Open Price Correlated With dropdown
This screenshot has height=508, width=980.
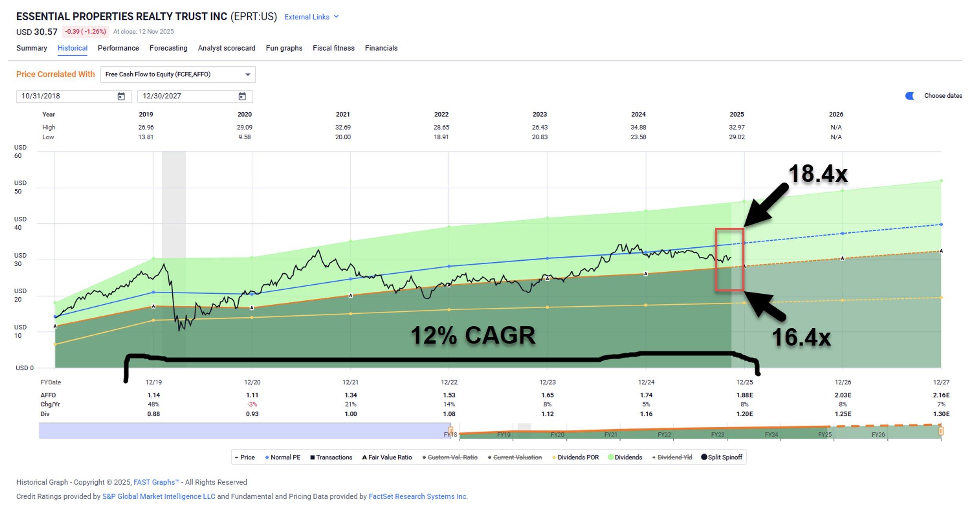[177, 75]
